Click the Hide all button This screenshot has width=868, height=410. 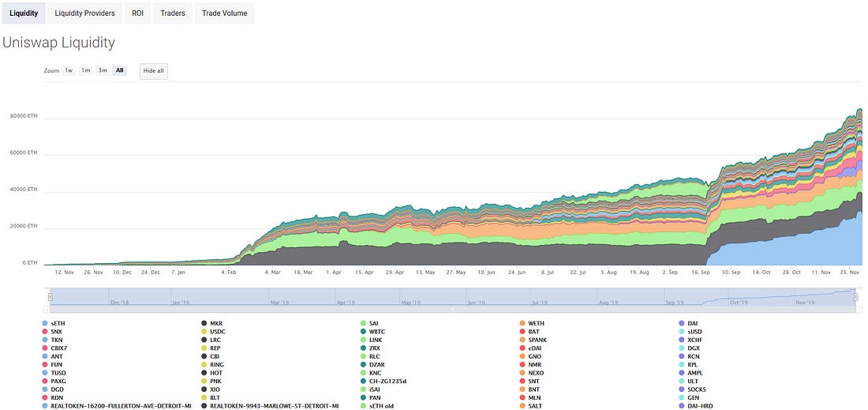153,71
